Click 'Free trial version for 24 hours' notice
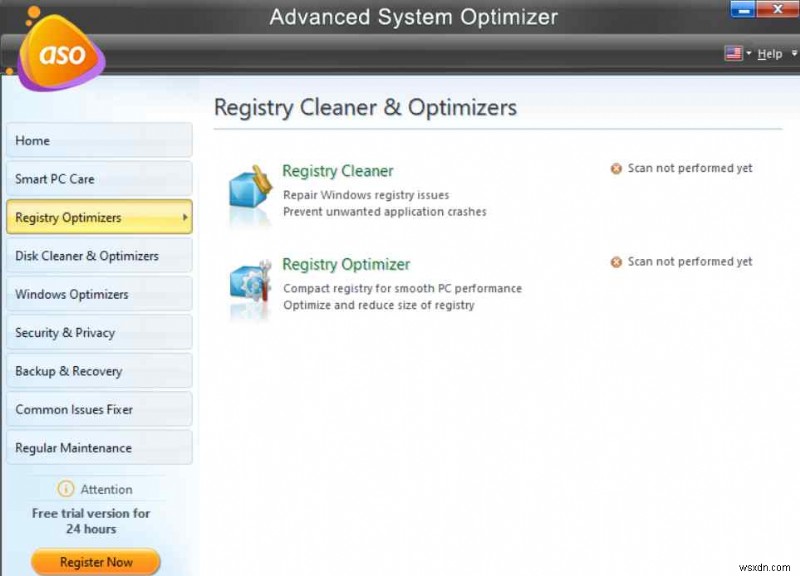The width and height of the screenshot is (800, 576). (91, 521)
